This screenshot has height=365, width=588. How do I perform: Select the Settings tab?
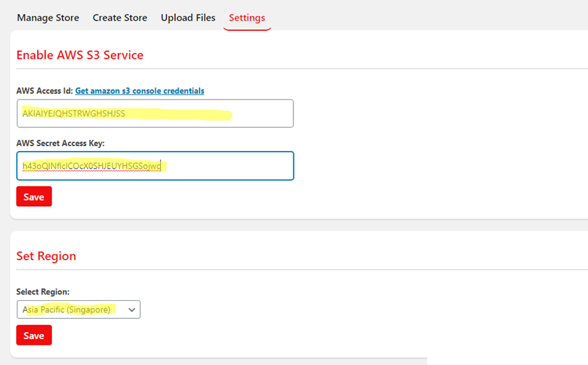point(247,18)
